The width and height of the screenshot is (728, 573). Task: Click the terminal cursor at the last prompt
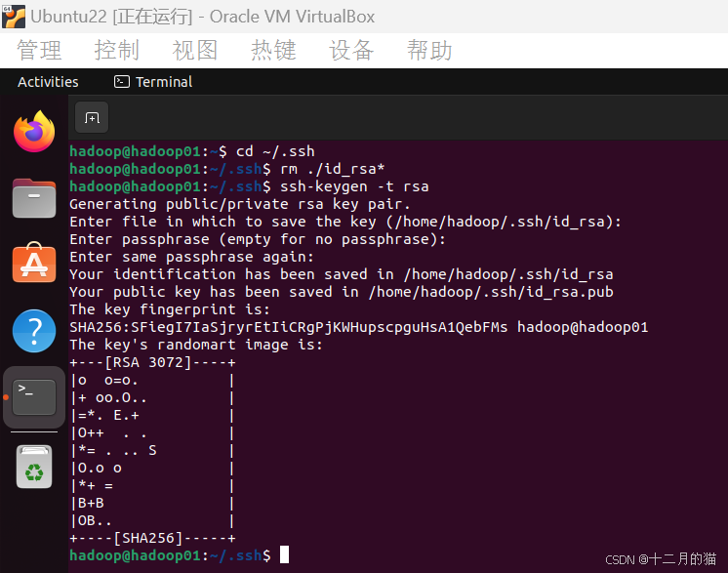click(x=284, y=554)
